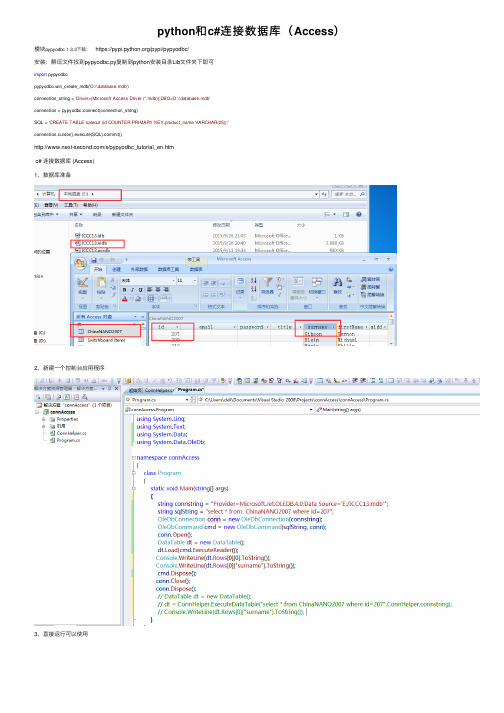Click the using System.Data.OleDb; code line

pos(171,442)
